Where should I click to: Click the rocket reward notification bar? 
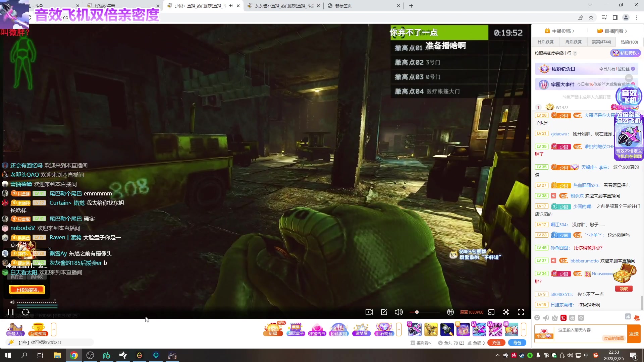click(50, 342)
